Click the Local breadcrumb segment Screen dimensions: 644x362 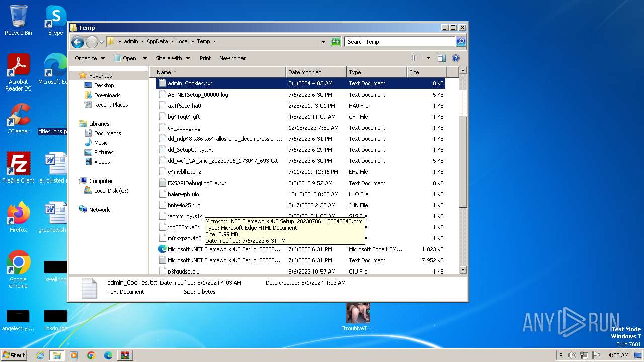pos(182,42)
